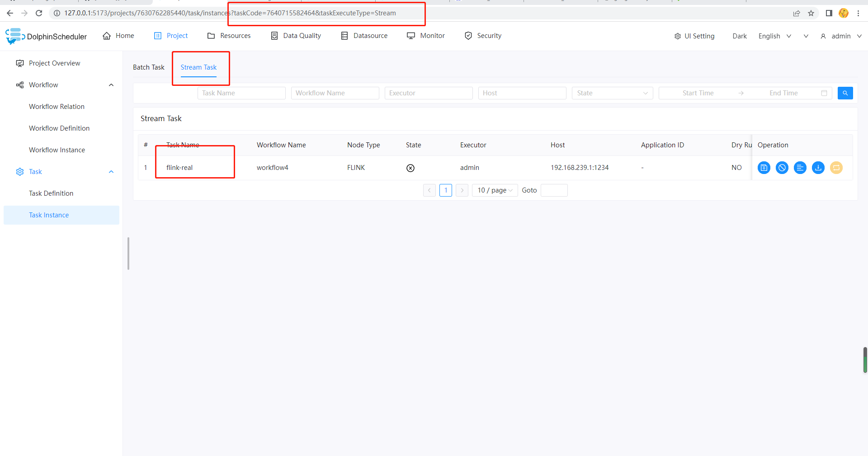Open the dropdown arrow after English
The width and height of the screenshot is (868, 456).
[806, 36]
